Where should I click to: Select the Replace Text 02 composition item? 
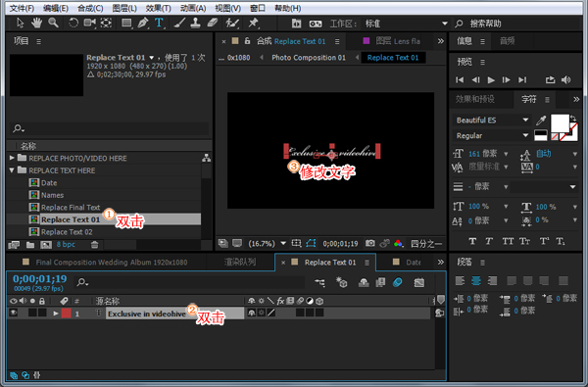[x=67, y=232]
